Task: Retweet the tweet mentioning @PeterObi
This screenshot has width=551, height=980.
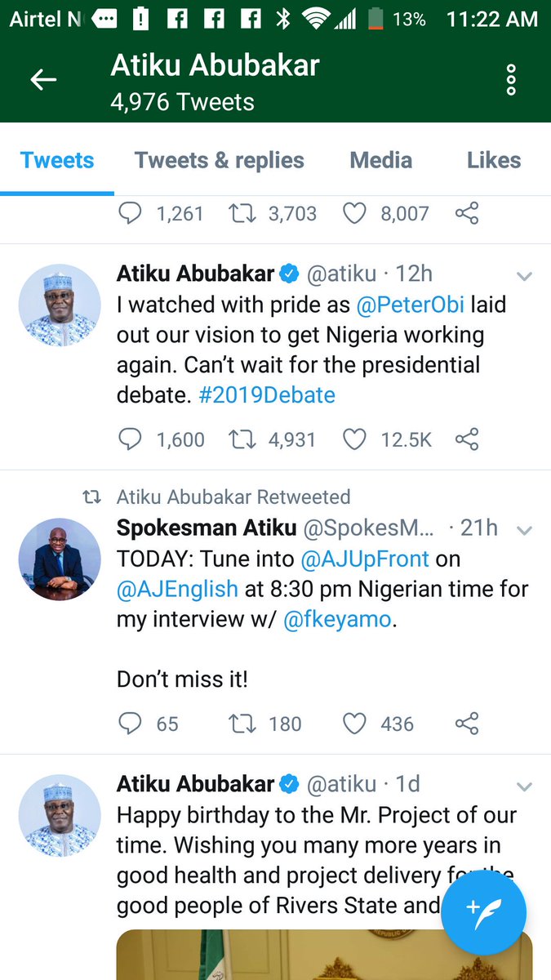Action: [x=242, y=440]
